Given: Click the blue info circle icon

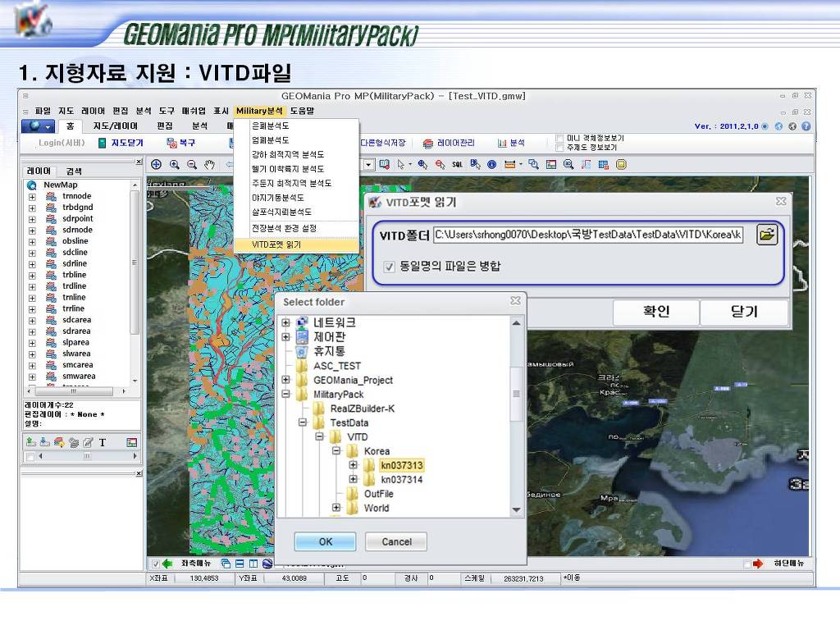Looking at the screenshot, I should pyautogui.click(x=491, y=164).
